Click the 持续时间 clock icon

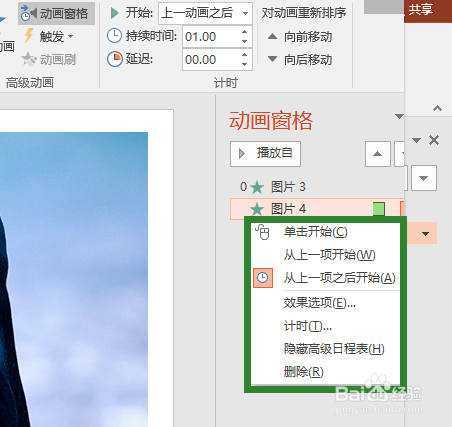(114, 36)
